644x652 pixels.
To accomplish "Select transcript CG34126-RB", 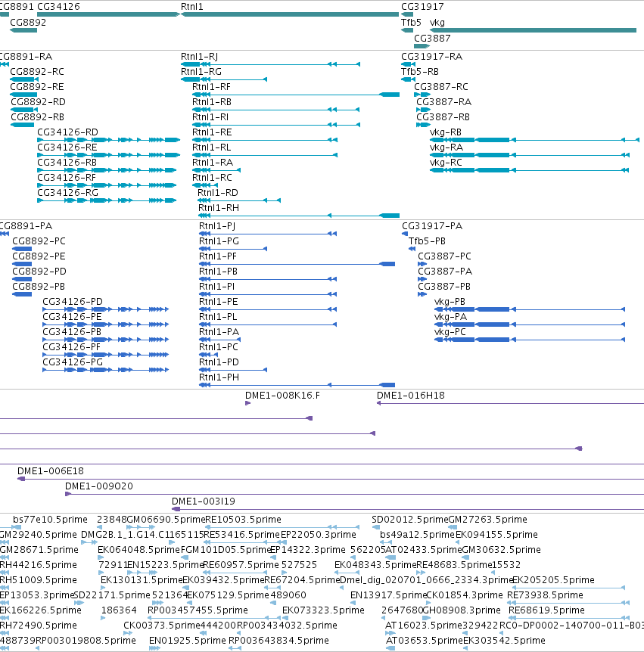I will (x=67, y=163).
